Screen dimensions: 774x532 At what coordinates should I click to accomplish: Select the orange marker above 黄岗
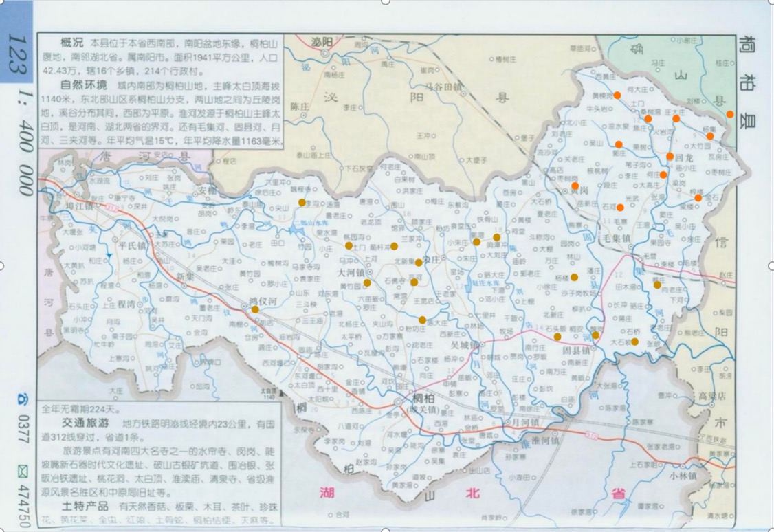[x=575, y=186]
